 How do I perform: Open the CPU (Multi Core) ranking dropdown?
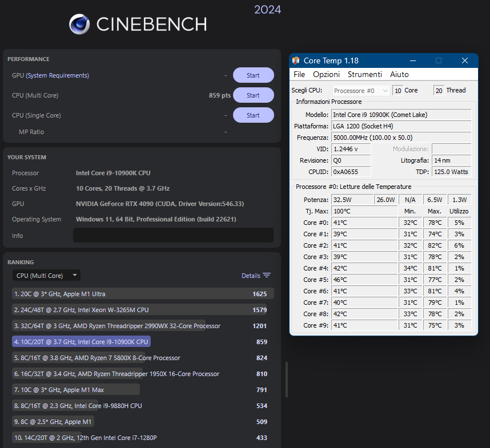point(47,275)
